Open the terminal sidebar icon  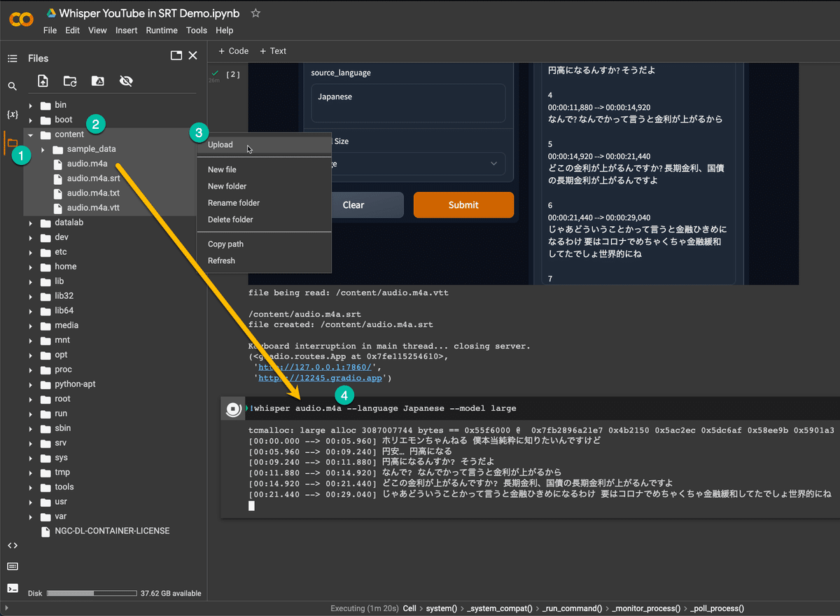point(12,588)
